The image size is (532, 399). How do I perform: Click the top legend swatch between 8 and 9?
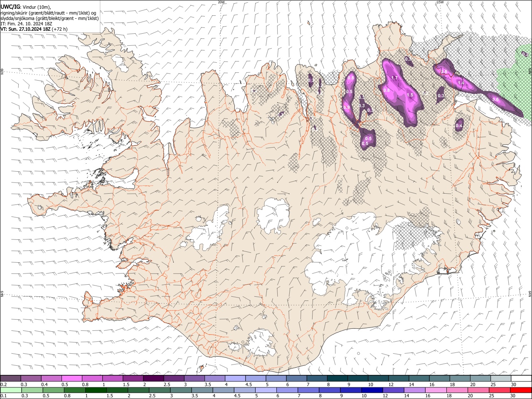pyautogui.click(x=337, y=379)
